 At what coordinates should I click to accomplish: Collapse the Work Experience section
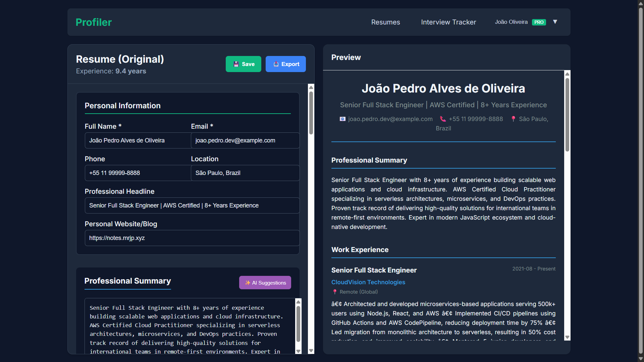click(360, 250)
